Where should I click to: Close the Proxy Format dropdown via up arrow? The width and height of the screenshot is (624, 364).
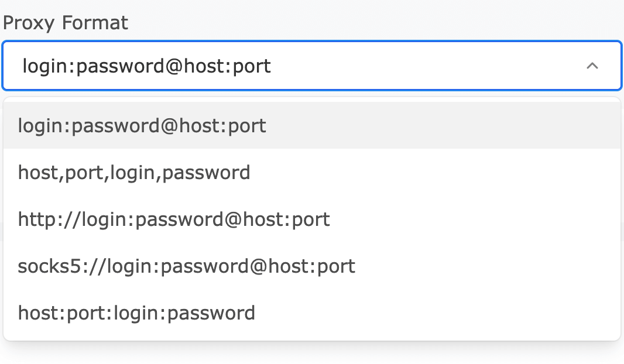[592, 66]
